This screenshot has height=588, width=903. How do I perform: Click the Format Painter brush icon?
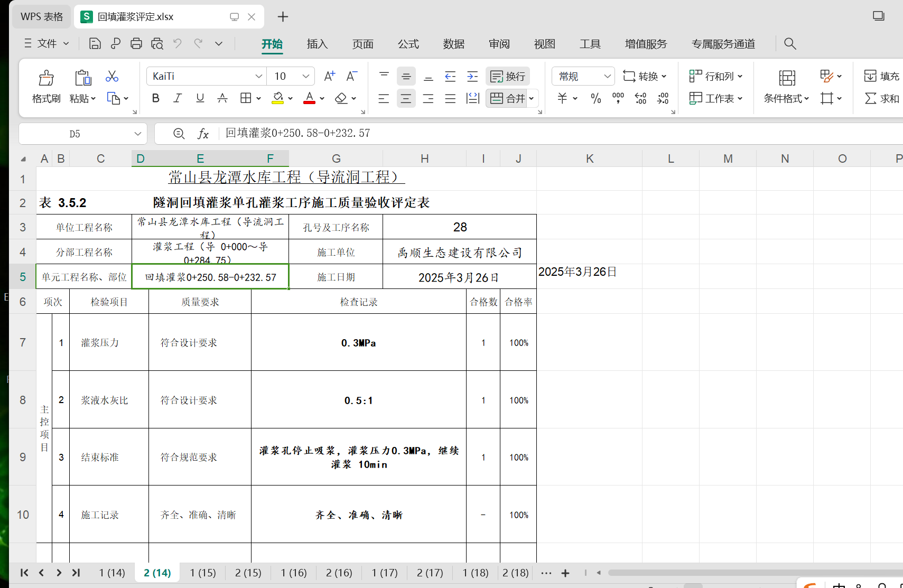[46, 79]
